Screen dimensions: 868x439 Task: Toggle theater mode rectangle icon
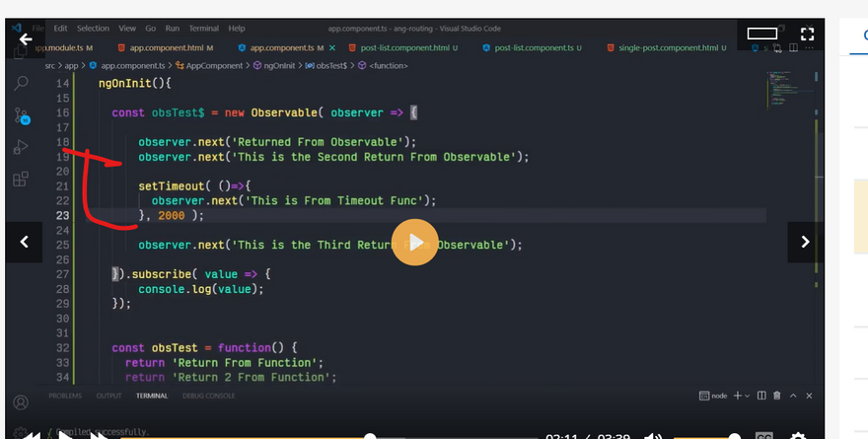tap(761, 37)
